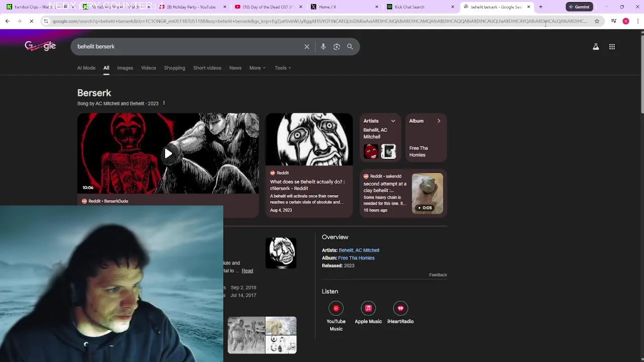Open the red Behelit artist thumbnail

(x=371, y=151)
